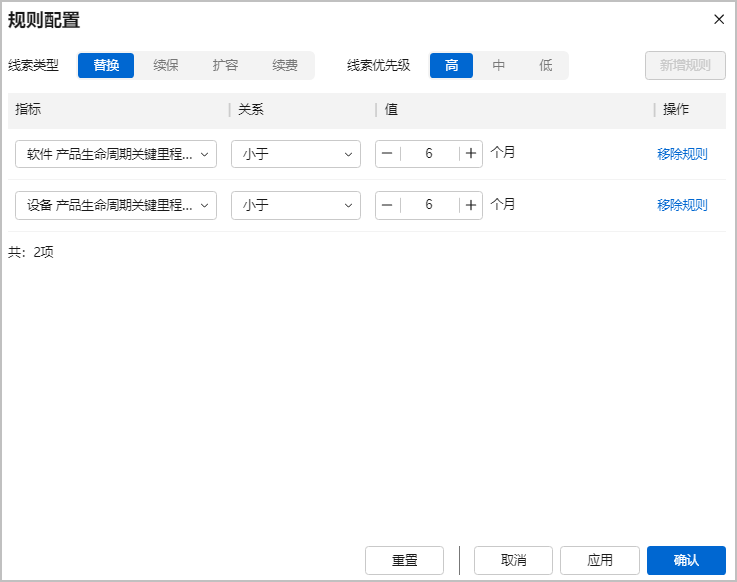Select 替换 clue type

106,66
